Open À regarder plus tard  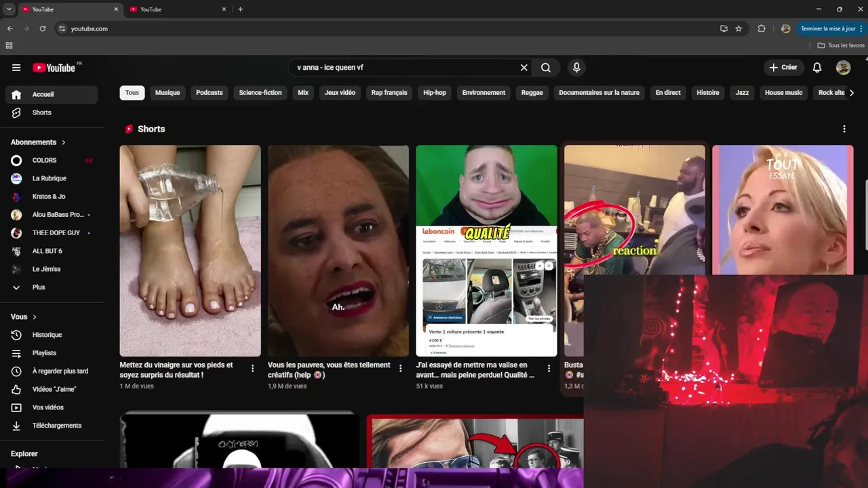(x=52, y=371)
